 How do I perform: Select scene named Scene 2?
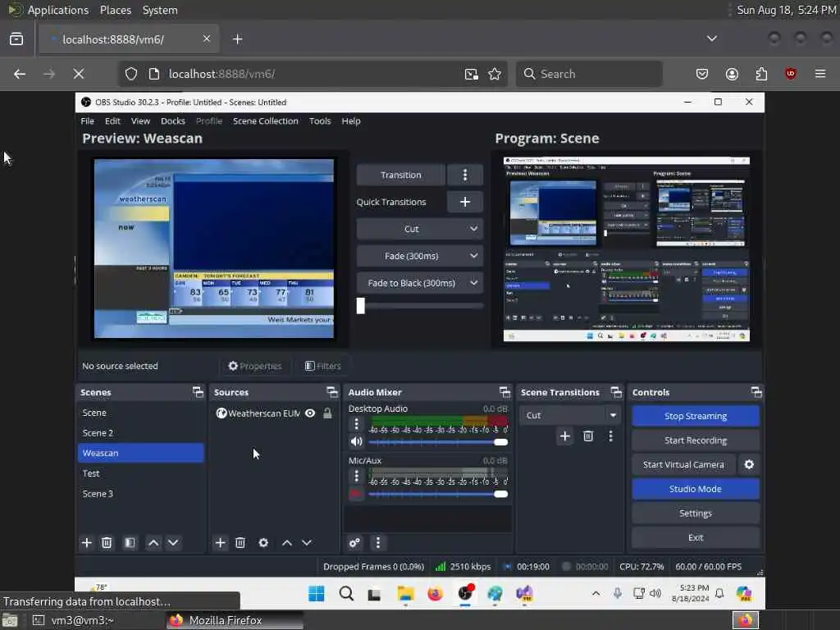(140, 433)
